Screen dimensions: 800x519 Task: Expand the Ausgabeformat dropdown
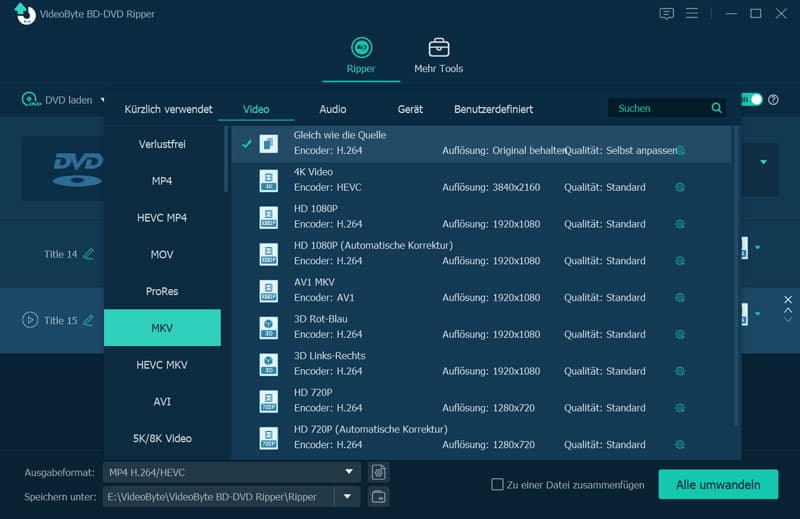[x=349, y=472]
